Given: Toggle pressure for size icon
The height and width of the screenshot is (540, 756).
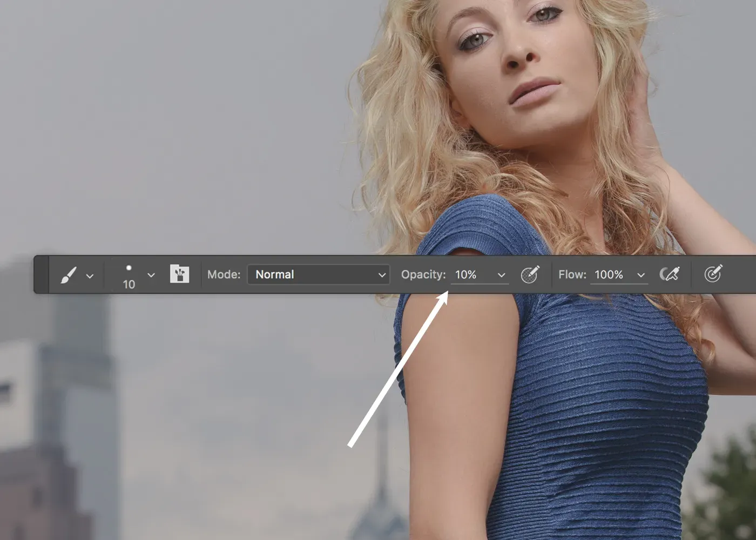Looking at the screenshot, I should [x=713, y=274].
